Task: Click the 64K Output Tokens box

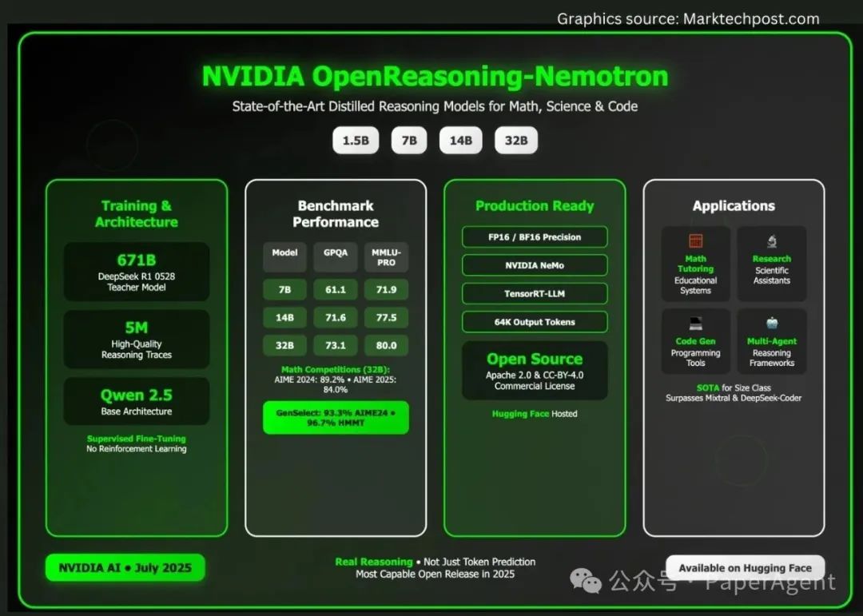Action: click(x=535, y=322)
